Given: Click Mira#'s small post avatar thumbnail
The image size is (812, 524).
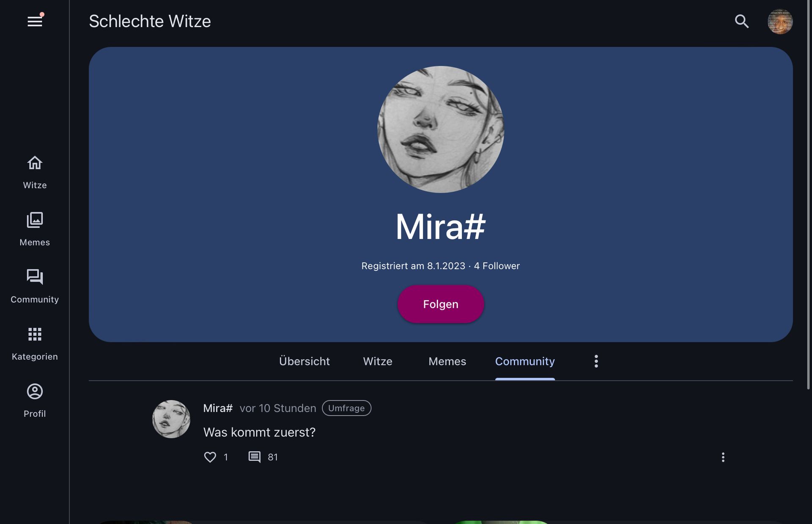Looking at the screenshot, I should [171, 419].
